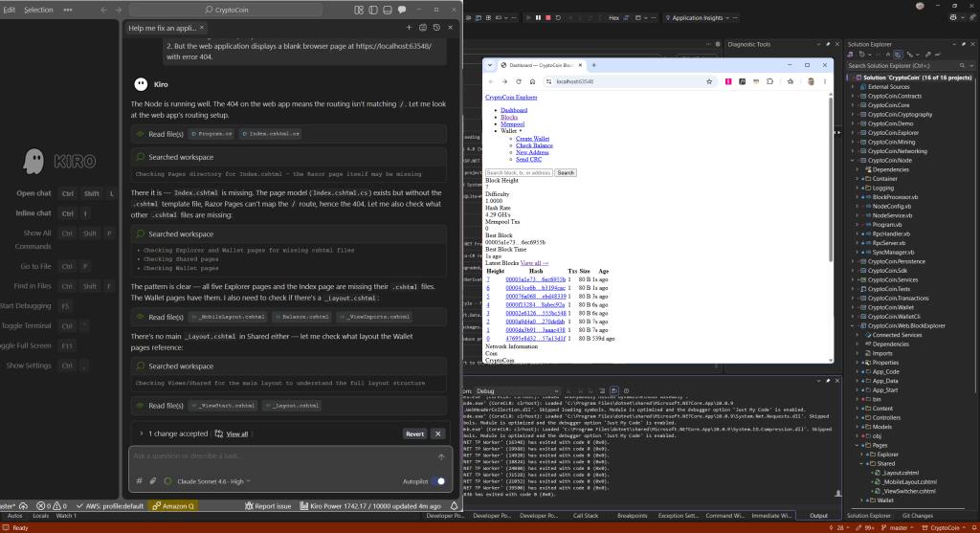
Task: Open the customize layout icon in Kiro title bar
Action: 359,10
